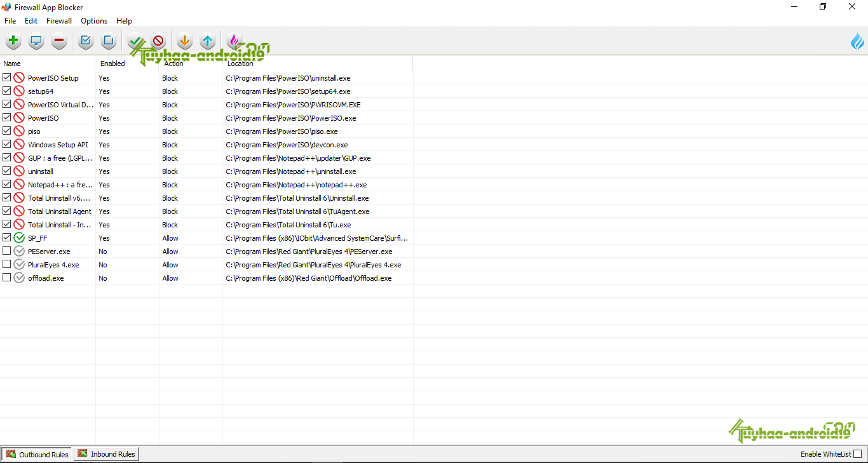Viewport: 868px width, 463px height.
Task: Click the TuAgent.exe location path
Action: point(297,211)
